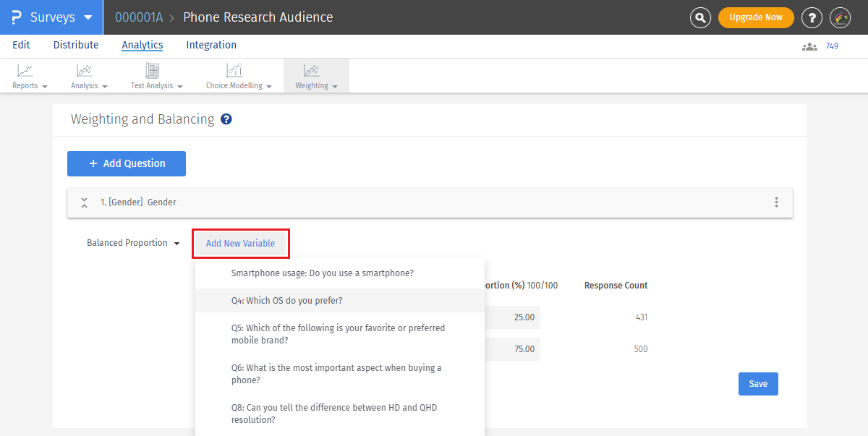Image resolution: width=868 pixels, height=436 pixels.
Task: Open the Reports toolbar menu
Action: coord(30,76)
